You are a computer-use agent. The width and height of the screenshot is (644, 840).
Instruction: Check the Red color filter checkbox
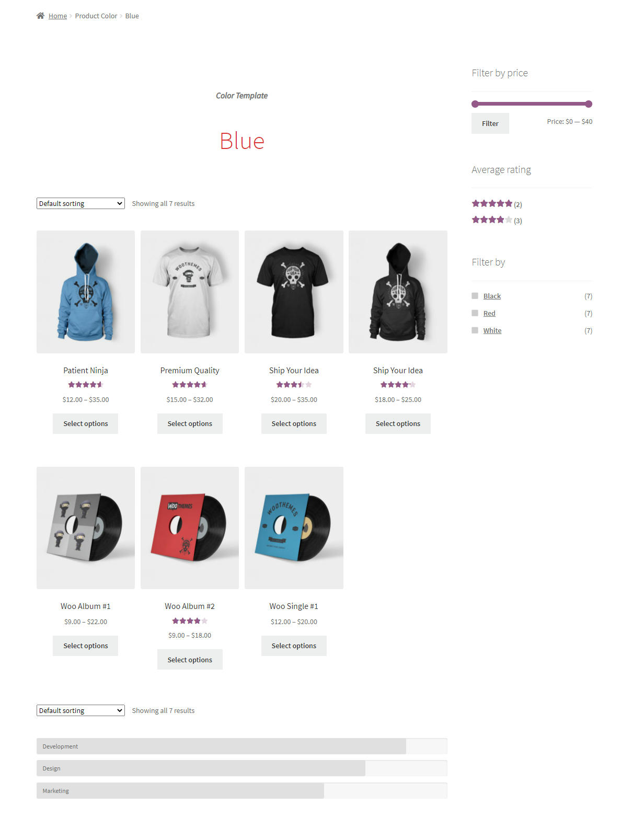(475, 313)
